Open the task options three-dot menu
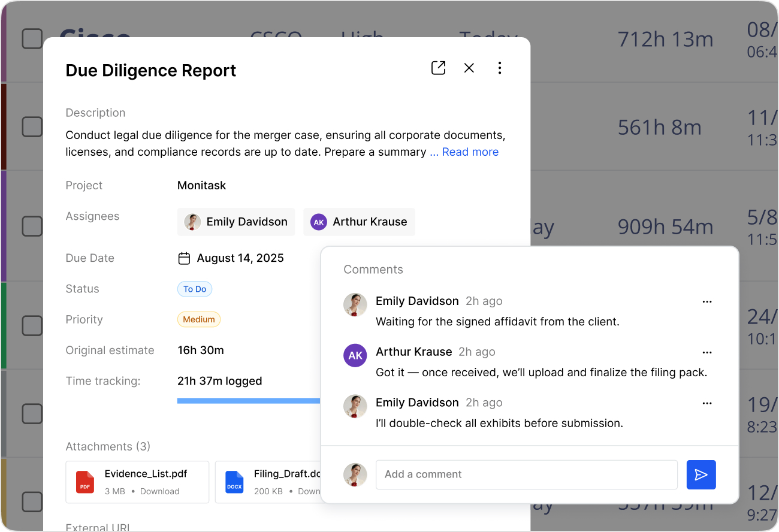The height and width of the screenshot is (532, 779). [x=500, y=68]
